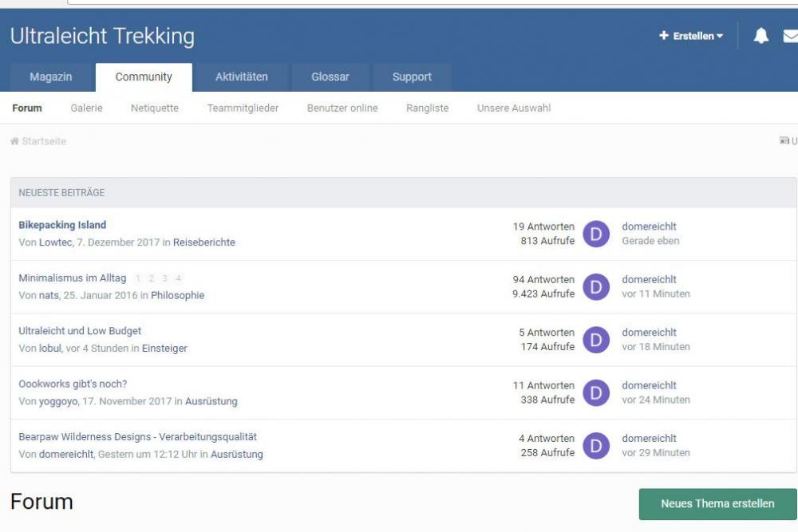
Task: Jump to page 4 of Minimalismus im Alltag
Action: tap(179, 278)
